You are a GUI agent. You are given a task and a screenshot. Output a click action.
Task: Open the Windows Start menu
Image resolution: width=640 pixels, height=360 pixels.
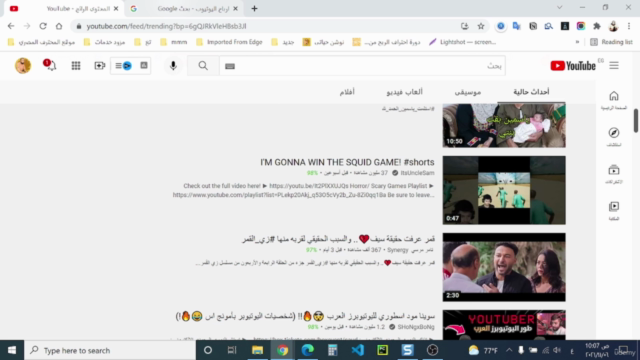(12, 350)
